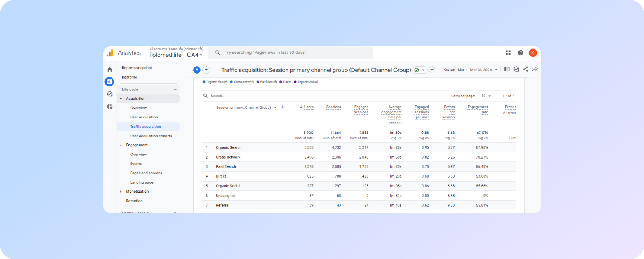Image resolution: width=644 pixels, height=259 pixels.
Task: Open the Edit comparisons columns icon
Action: (x=507, y=69)
